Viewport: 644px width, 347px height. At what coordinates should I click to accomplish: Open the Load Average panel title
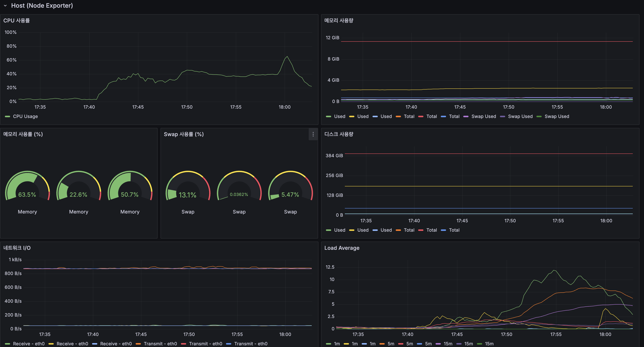342,248
